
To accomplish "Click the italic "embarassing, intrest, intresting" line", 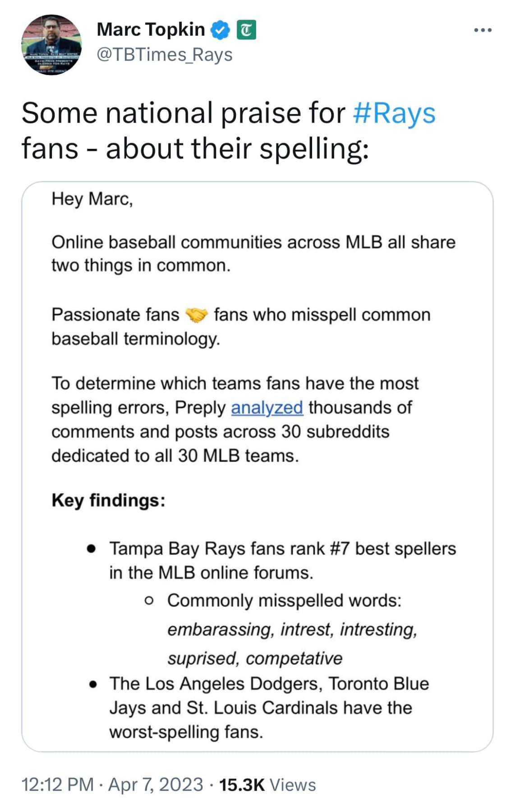I will (x=292, y=629).
